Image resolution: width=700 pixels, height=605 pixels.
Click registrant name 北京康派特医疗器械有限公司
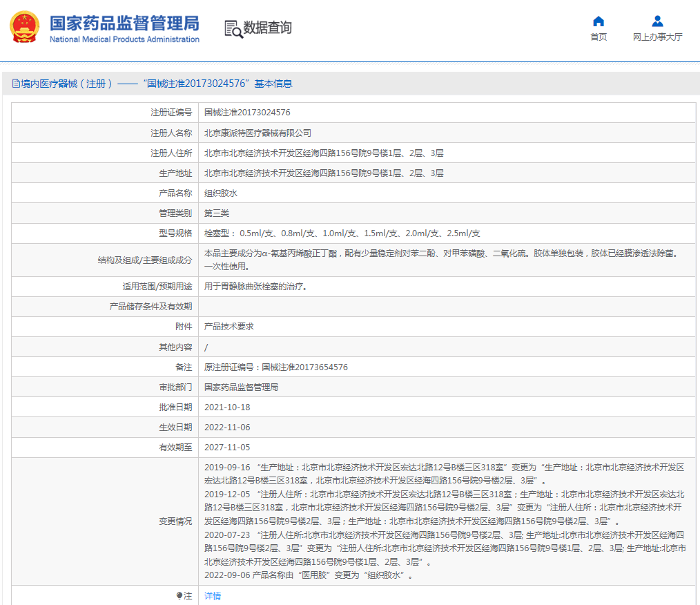pyautogui.click(x=257, y=133)
